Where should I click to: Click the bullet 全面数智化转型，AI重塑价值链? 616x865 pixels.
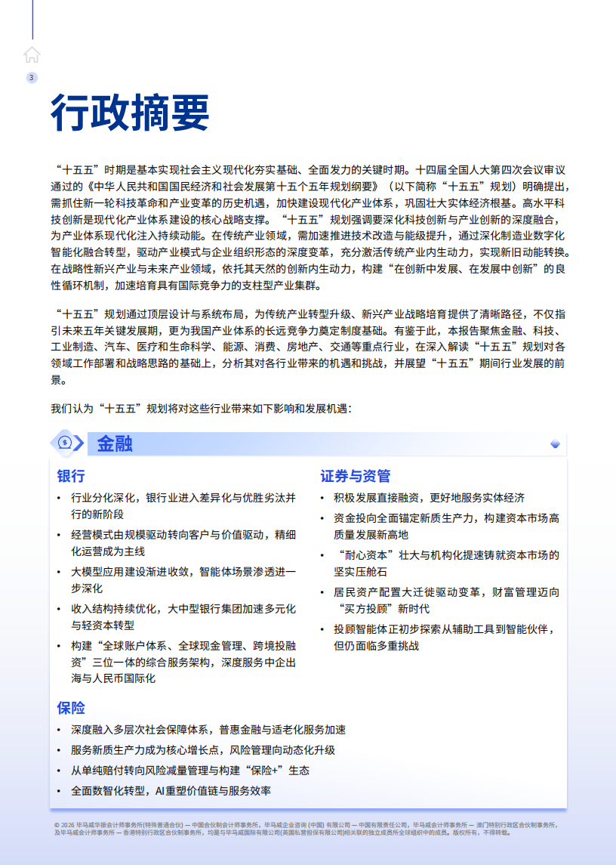tap(171, 791)
